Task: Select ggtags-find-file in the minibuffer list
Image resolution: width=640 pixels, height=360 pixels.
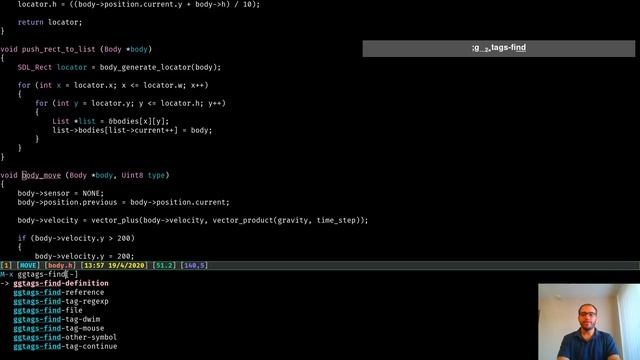Action: pos(48,310)
